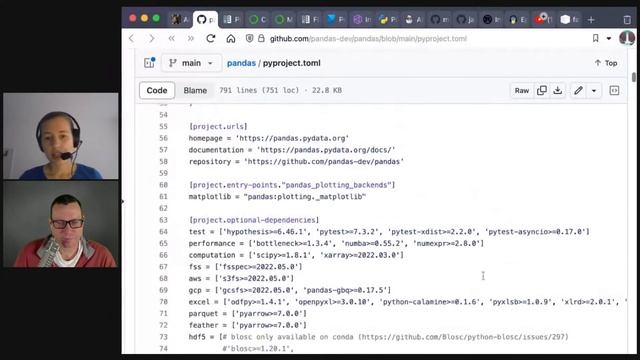The image size is (640, 360).
Task: Open the pandas breadcrumb link
Action: coord(241,63)
